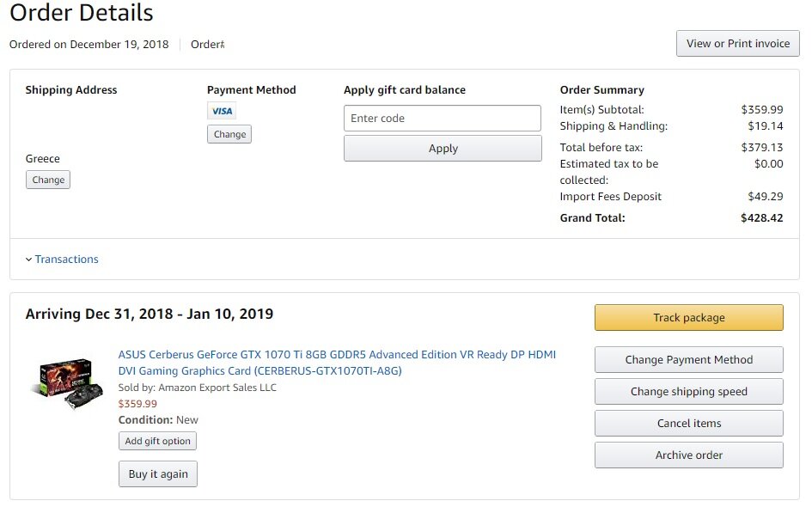Change the payment method under VISA
Viewport: 812px width, 507px height.
click(x=229, y=134)
